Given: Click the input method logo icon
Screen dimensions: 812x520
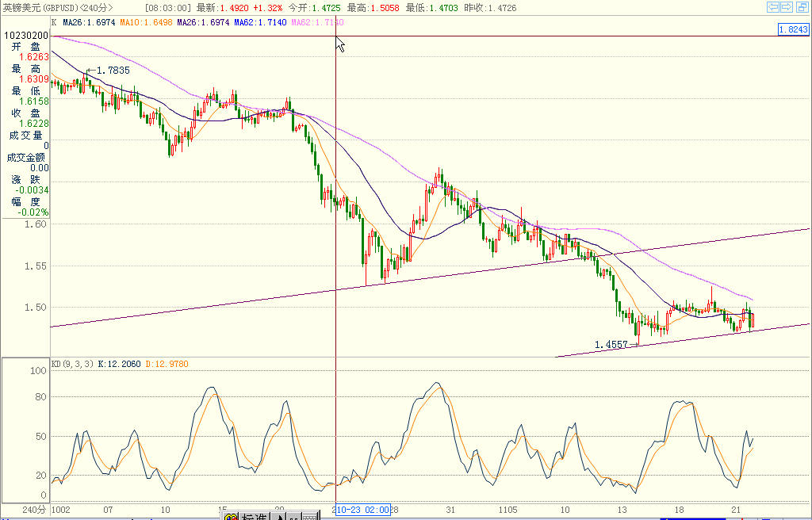Looking at the screenshot, I should 231,516.
